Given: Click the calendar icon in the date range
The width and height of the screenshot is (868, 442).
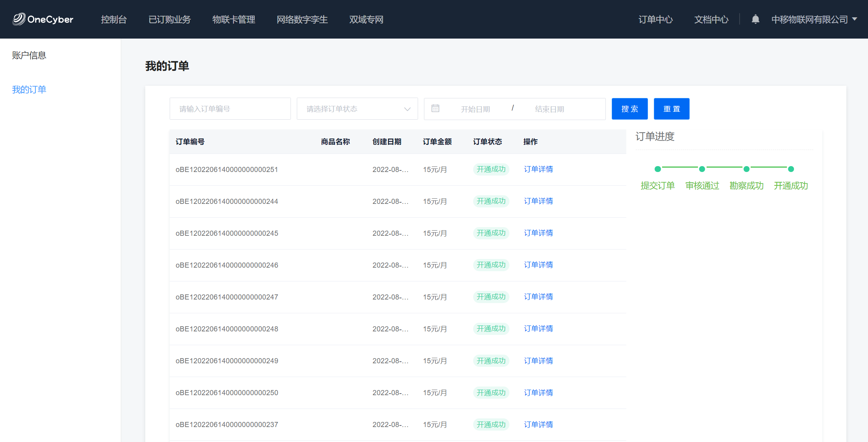Looking at the screenshot, I should (x=435, y=109).
